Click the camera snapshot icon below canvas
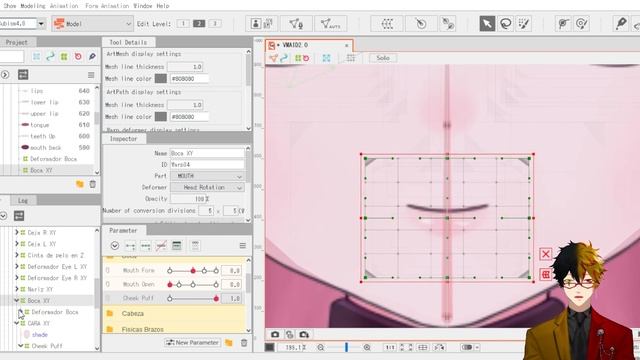640x360 pixels. (x=275, y=335)
